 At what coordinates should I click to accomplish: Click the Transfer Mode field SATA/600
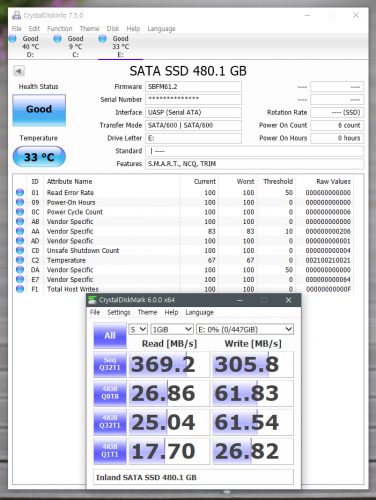click(x=193, y=125)
